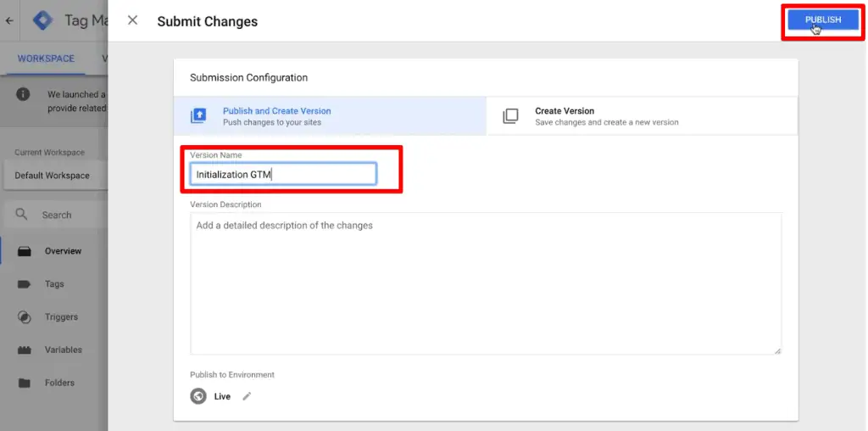Click the Overview briefcase icon

[x=25, y=251]
